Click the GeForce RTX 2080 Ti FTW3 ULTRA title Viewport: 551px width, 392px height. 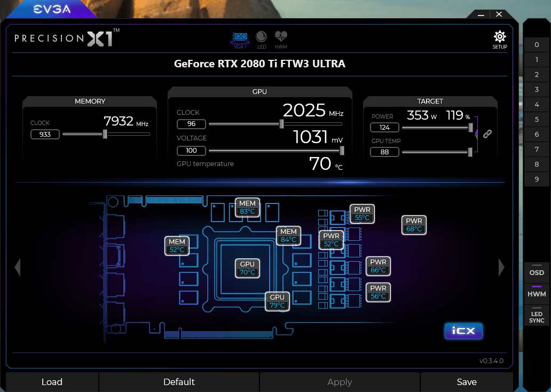(x=259, y=64)
